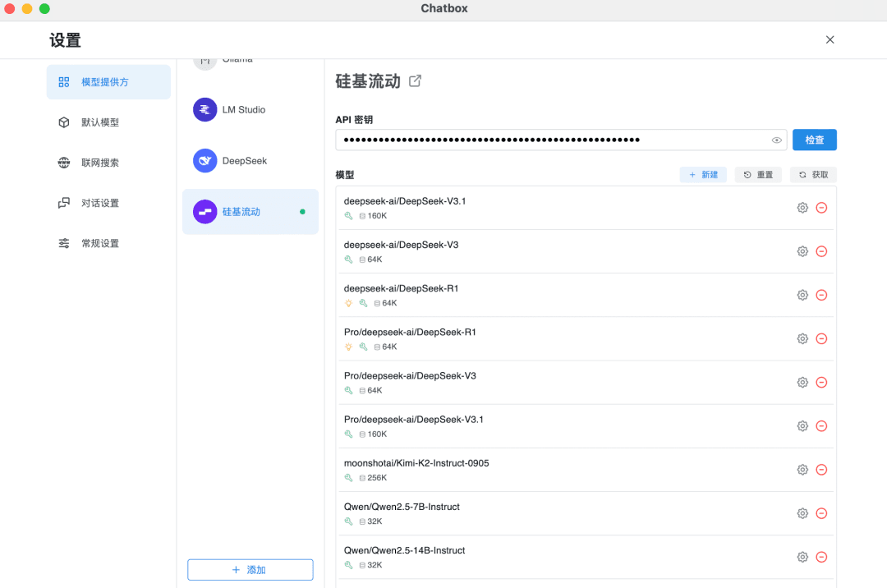Click 重置 to reset model list
887x588 pixels.
click(x=758, y=175)
